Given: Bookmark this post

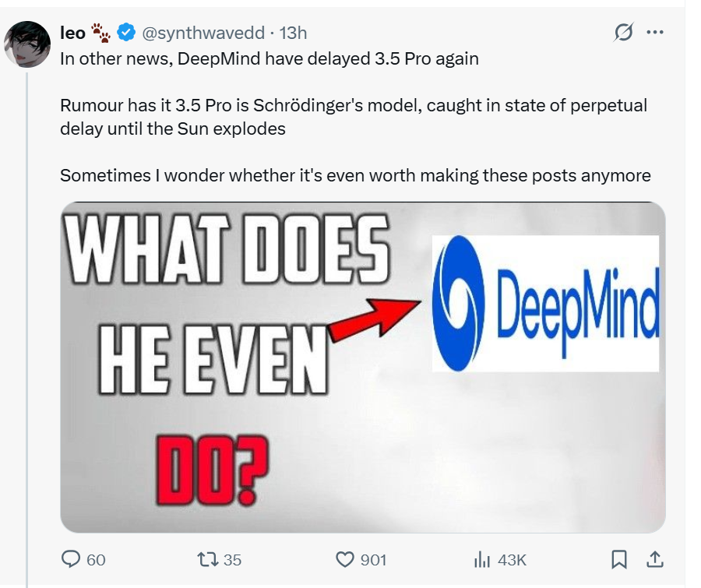Looking at the screenshot, I should pos(619,559).
